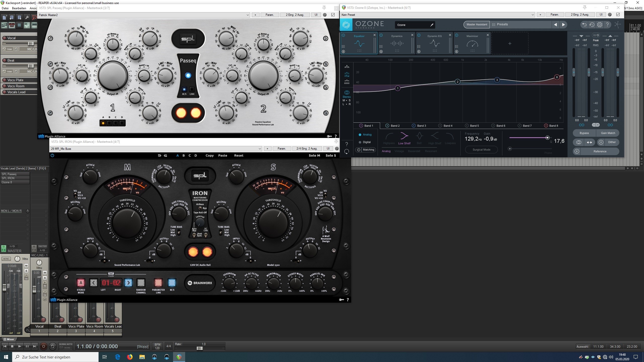
Task: Click the Master Assistant button
Action: (x=476, y=25)
